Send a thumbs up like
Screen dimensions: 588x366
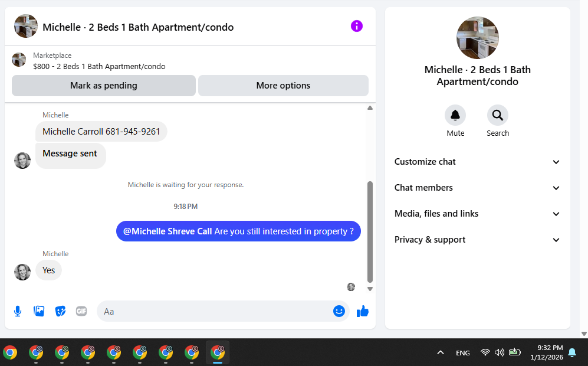363,311
